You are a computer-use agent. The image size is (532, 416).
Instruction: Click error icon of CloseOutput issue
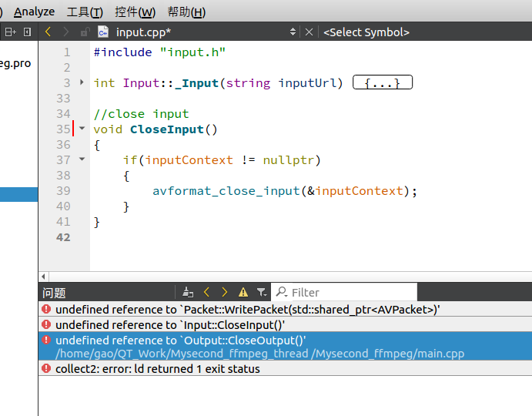tap(46, 340)
